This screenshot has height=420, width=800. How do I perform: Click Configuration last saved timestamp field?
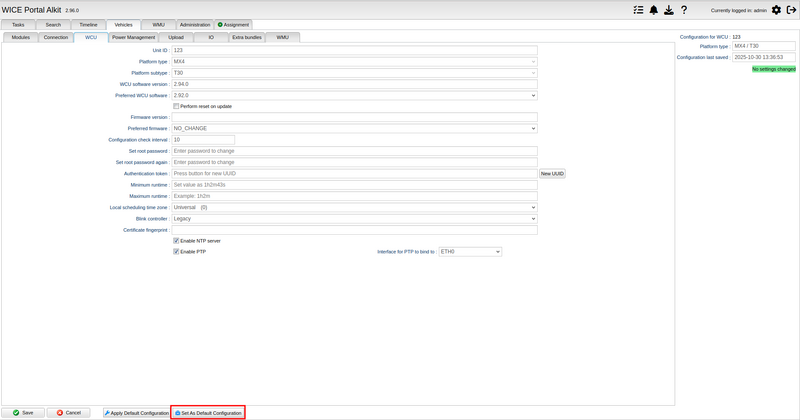click(x=764, y=57)
